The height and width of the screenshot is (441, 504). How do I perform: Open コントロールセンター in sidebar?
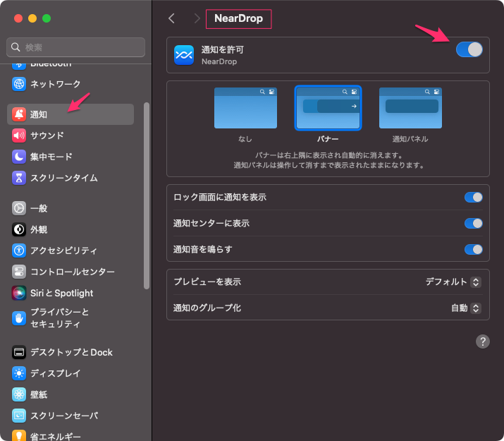click(x=70, y=272)
